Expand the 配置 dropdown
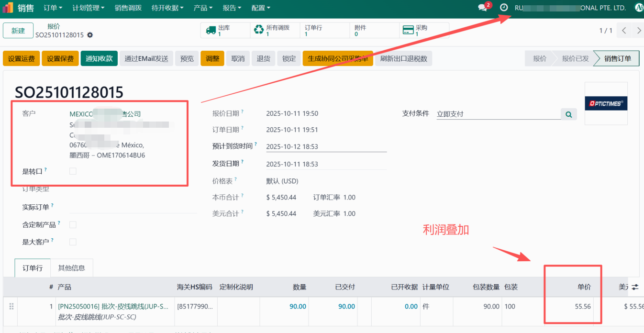The height and width of the screenshot is (333, 644). (x=260, y=7)
